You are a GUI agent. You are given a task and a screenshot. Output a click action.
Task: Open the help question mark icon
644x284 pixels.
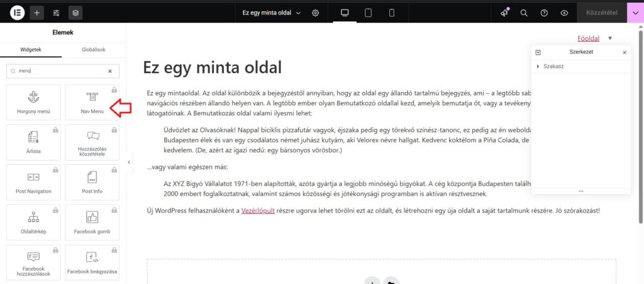[x=544, y=13]
